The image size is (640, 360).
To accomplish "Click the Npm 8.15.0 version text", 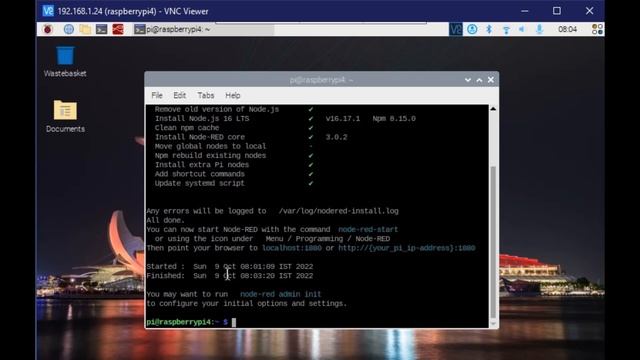I will pos(394,118).
